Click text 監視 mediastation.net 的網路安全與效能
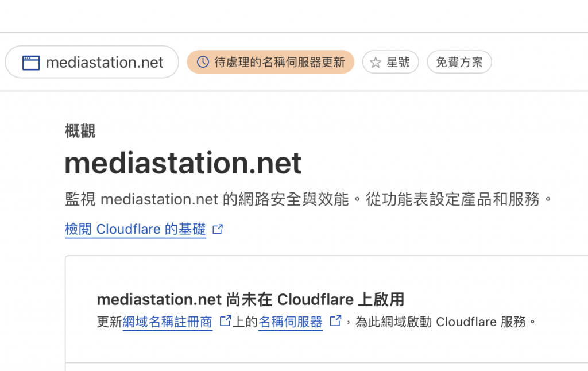588x371 pixels. 207,199
